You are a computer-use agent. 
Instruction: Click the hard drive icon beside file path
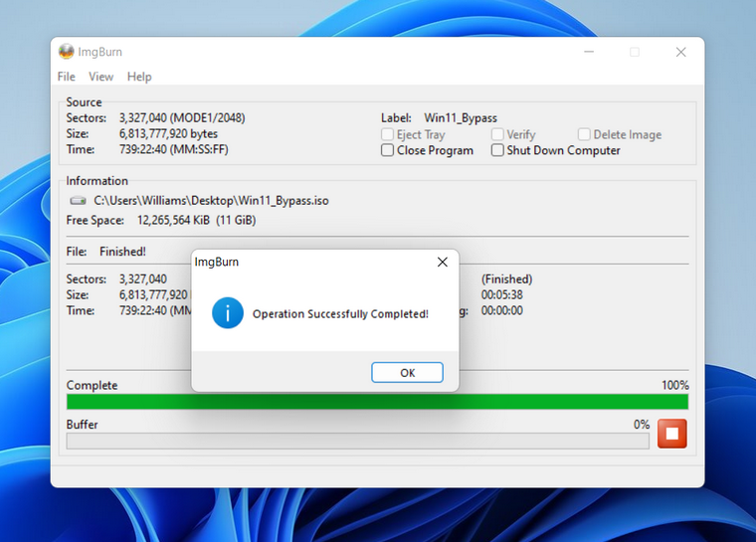(78, 201)
